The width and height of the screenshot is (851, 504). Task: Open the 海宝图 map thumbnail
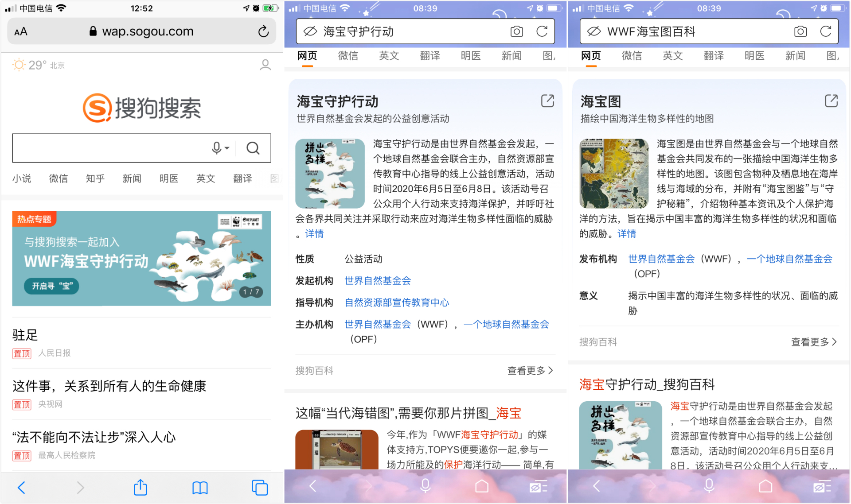click(614, 174)
